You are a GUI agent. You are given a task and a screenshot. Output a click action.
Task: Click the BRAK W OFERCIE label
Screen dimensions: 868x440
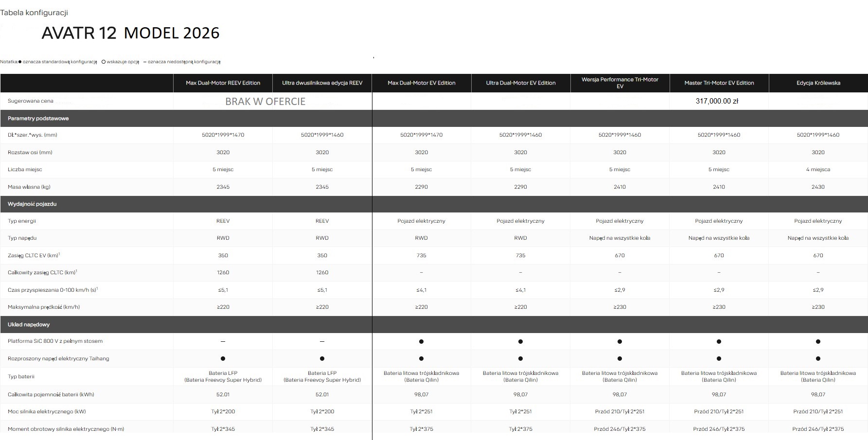[x=265, y=102]
